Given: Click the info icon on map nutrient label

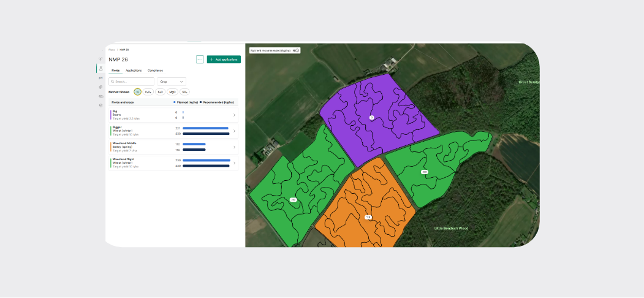Looking at the screenshot, I should pyautogui.click(x=297, y=50).
